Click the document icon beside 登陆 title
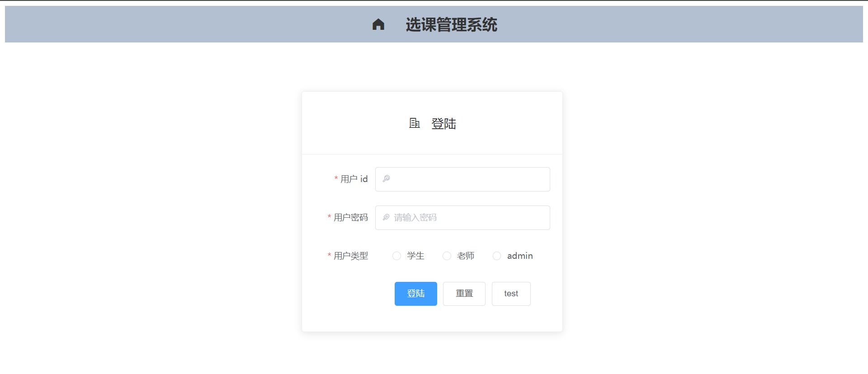The height and width of the screenshot is (374, 868). tap(415, 123)
